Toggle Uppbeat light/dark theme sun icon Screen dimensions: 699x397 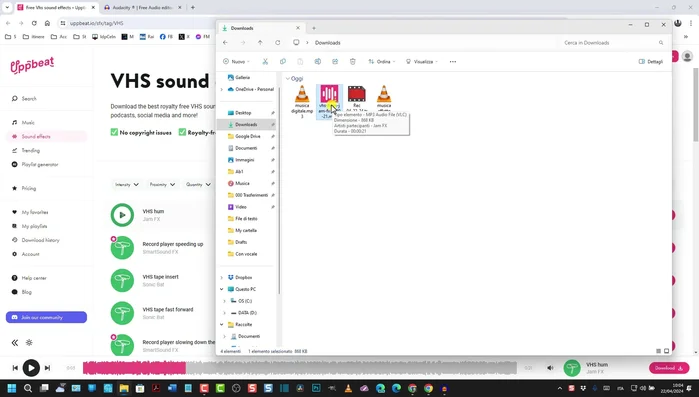(29, 343)
